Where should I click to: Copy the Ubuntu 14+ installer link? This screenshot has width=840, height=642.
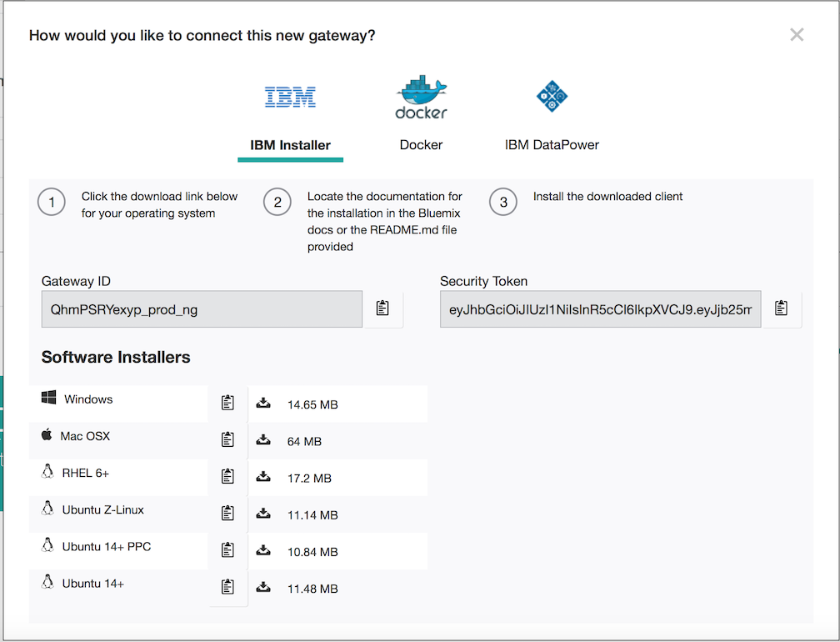[227, 587]
